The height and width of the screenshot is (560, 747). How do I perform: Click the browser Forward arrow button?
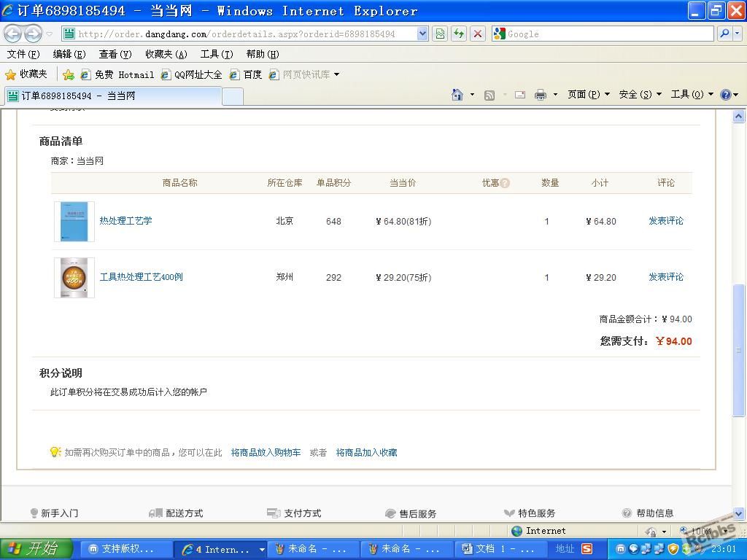coord(33,34)
